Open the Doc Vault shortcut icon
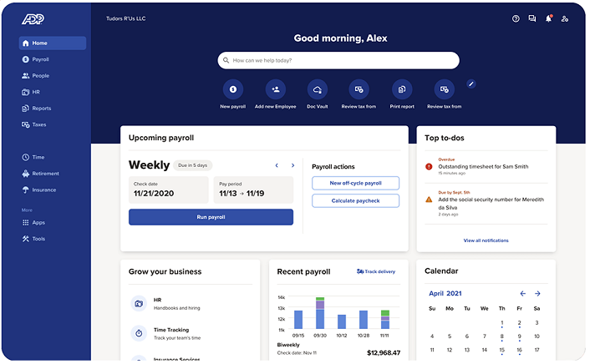 tap(317, 89)
